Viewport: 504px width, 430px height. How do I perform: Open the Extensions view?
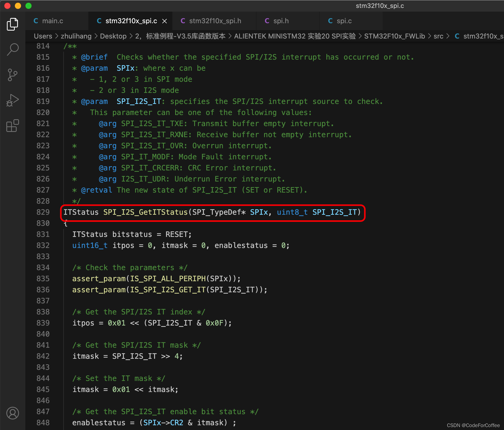pos(12,126)
